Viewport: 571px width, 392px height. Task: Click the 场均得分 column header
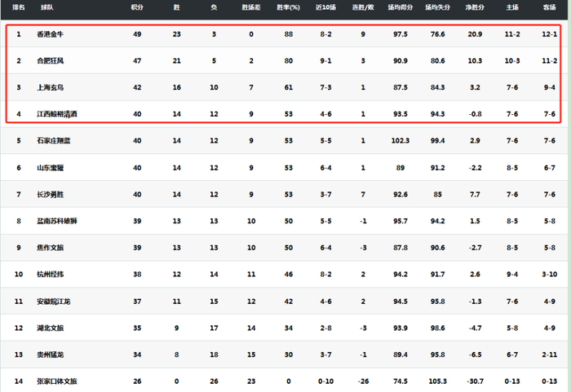point(400,7)
